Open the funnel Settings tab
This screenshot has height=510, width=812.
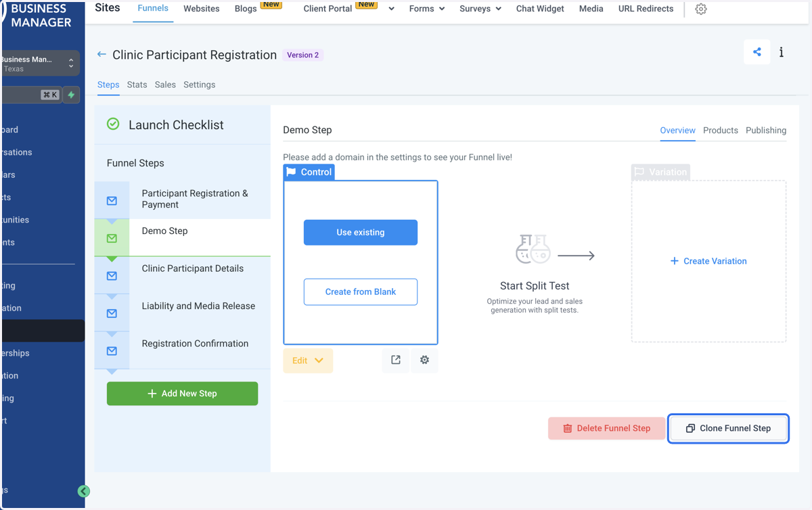tap(200, 85)
